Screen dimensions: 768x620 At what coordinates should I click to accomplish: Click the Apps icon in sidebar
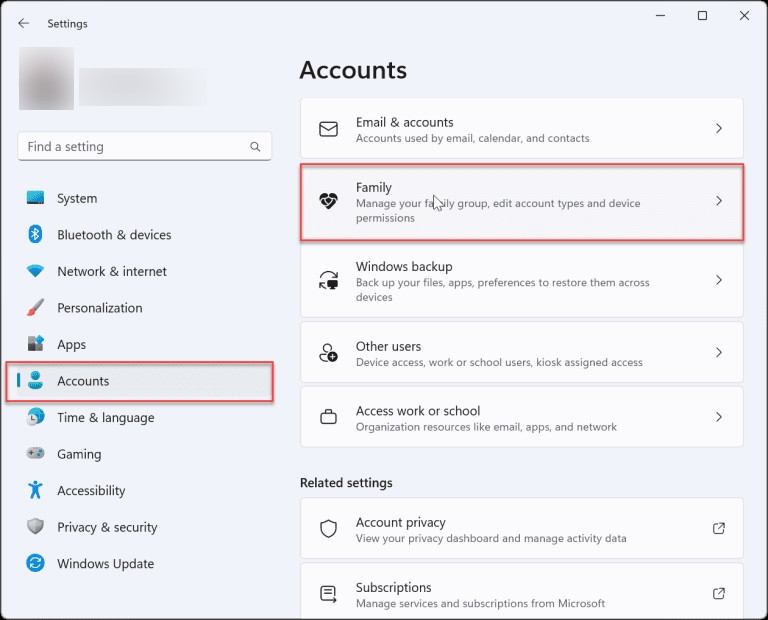point(35,344)
